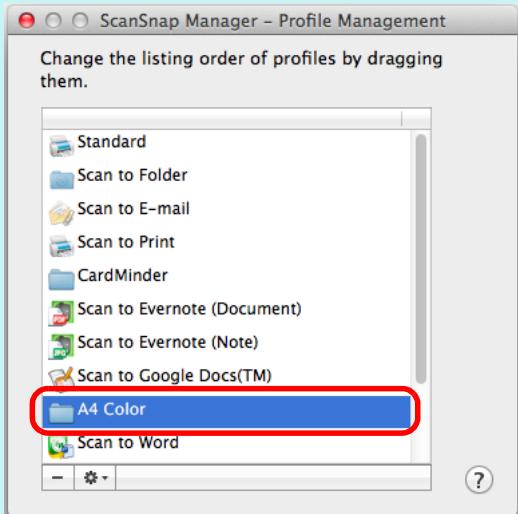Select the Scan to Word label
This screenshot has width=518, height=514.
tap(128, 443)
